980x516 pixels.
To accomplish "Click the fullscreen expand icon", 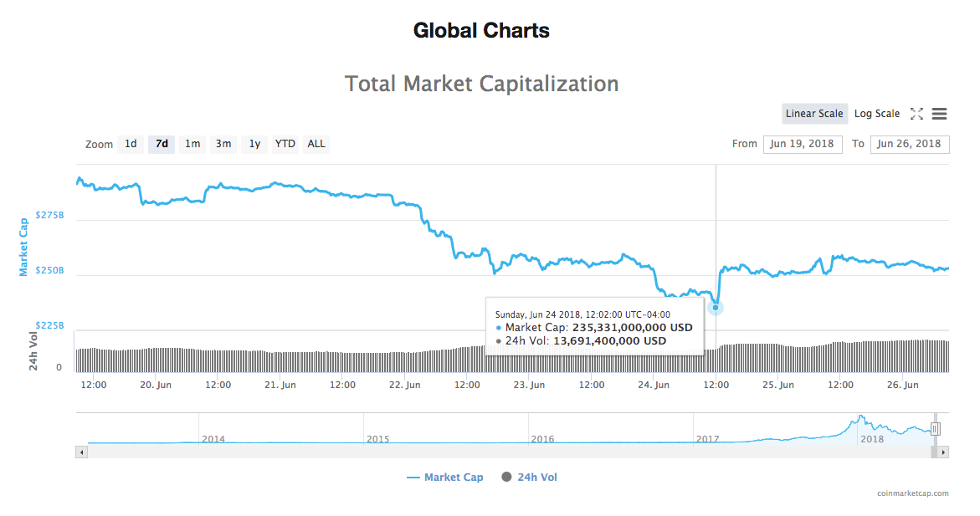I will tap(916, 114).
